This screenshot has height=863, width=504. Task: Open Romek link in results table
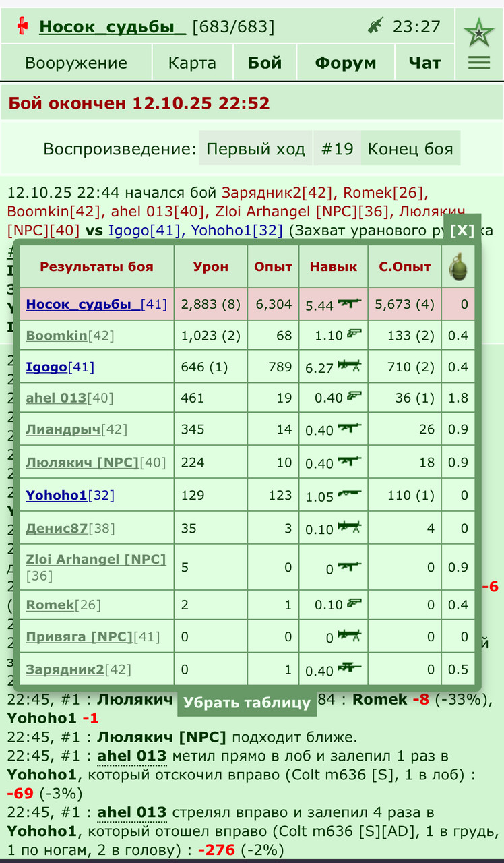click(50, 605)
